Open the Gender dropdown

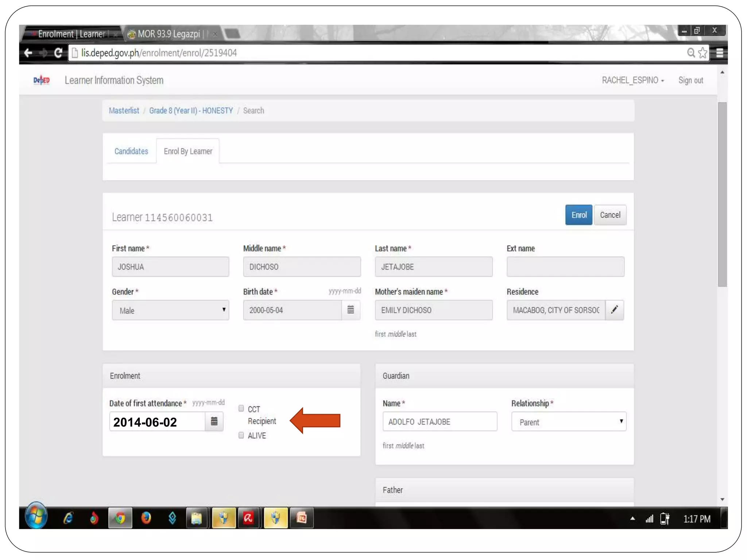point(170,310)
